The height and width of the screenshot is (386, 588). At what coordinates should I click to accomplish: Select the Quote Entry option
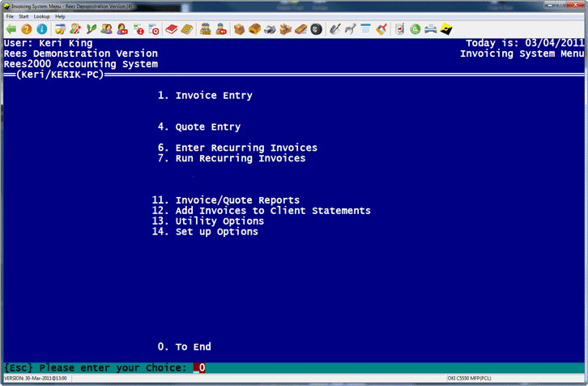207,127
